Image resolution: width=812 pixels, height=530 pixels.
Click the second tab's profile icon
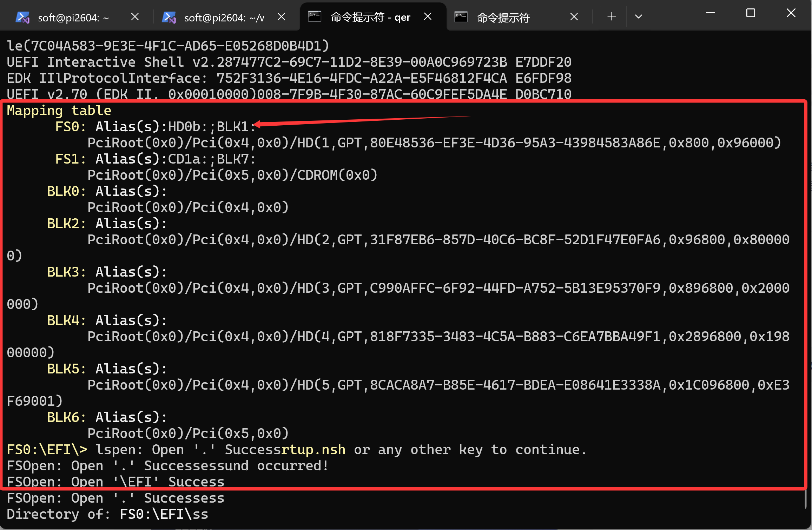tap(169, 17)
